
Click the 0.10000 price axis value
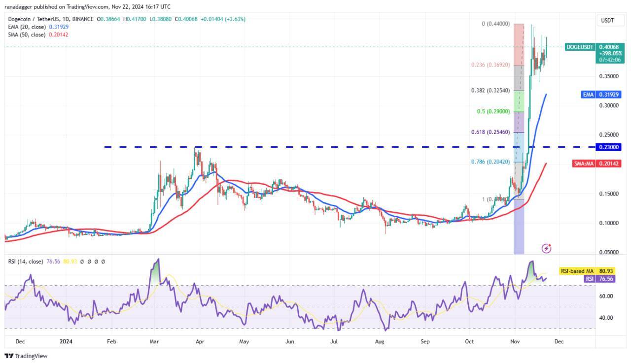(x=608, y=223)
